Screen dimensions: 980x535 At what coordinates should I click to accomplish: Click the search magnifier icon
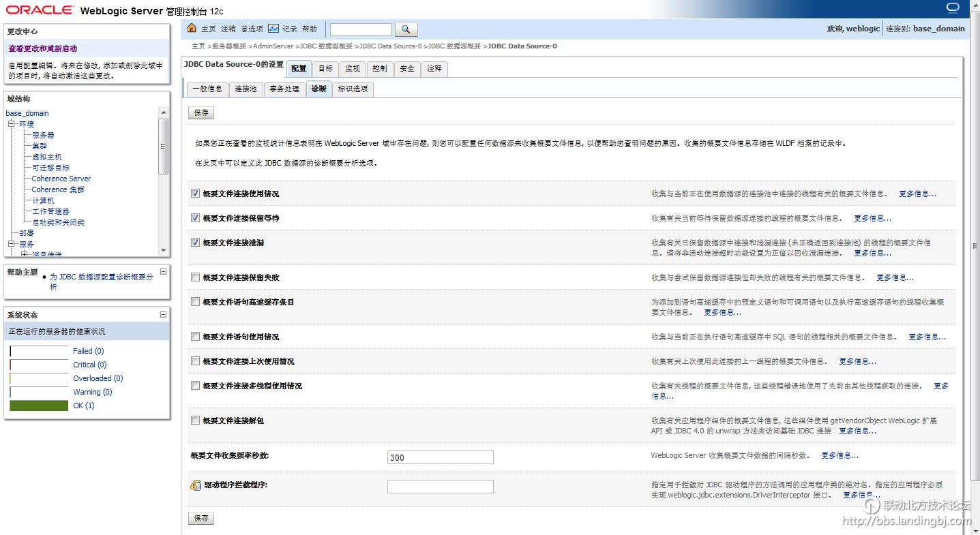(x=405, y=29)
